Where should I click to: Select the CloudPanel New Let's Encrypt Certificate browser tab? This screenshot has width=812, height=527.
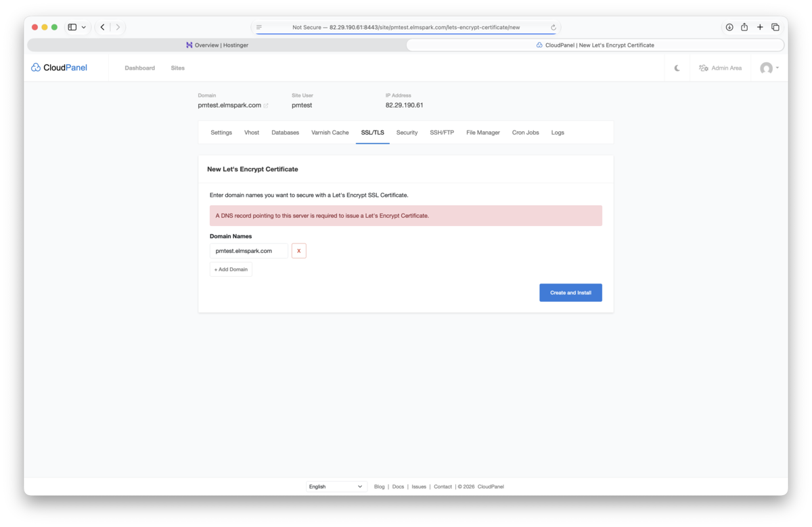coord(595,45)
